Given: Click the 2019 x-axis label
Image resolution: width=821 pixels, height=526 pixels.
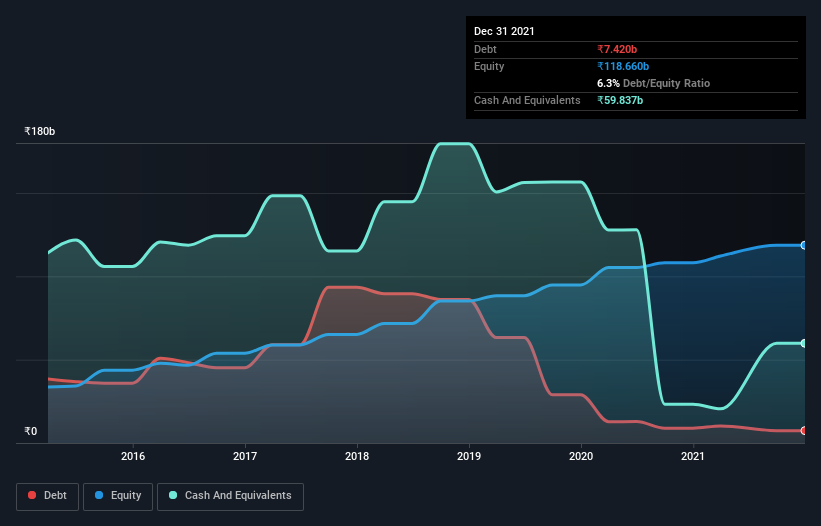Looking at the screenshot, I should click(469, 456).
